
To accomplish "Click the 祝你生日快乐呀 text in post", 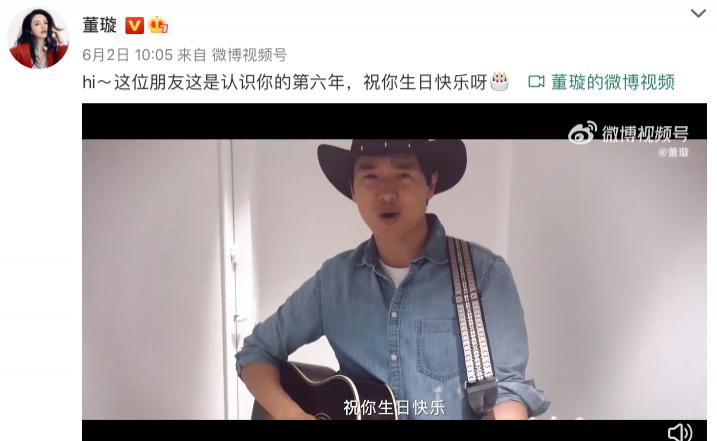I will tap(425, 82).
